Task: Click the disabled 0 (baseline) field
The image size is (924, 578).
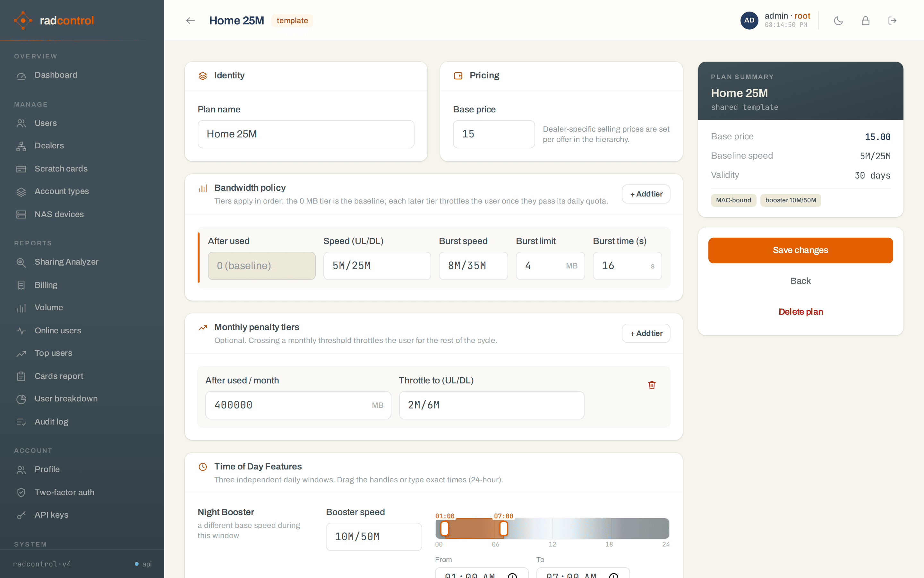Action: click(261, 266)
